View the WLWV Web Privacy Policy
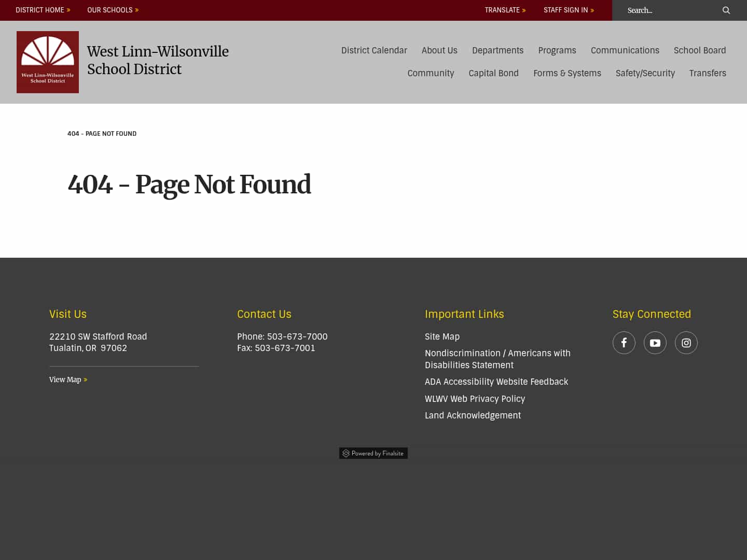 click(475, 399)
